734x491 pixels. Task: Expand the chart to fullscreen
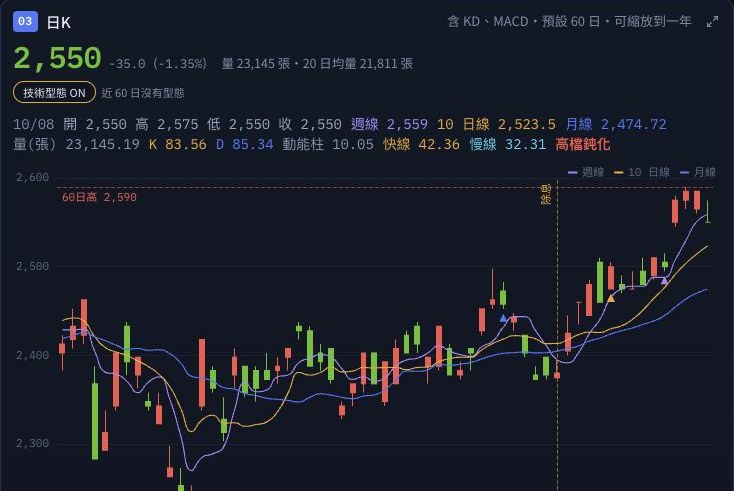click(x=712, y=22)
